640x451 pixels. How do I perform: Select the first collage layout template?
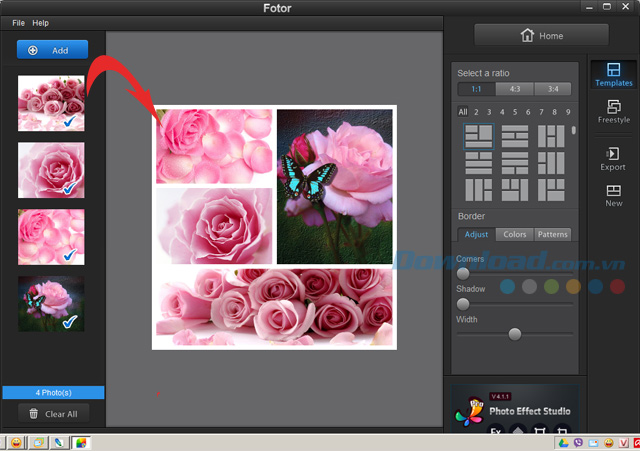479,137
